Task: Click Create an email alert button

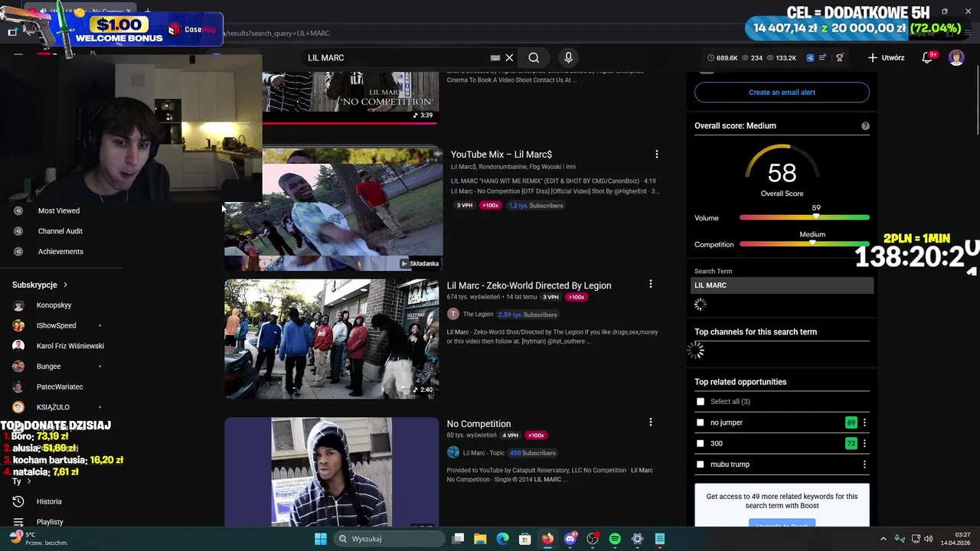Action: [x=782, y=92]
